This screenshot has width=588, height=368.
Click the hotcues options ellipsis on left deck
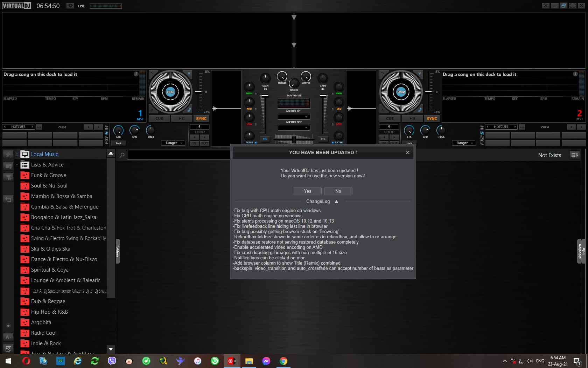pos(39,127)
